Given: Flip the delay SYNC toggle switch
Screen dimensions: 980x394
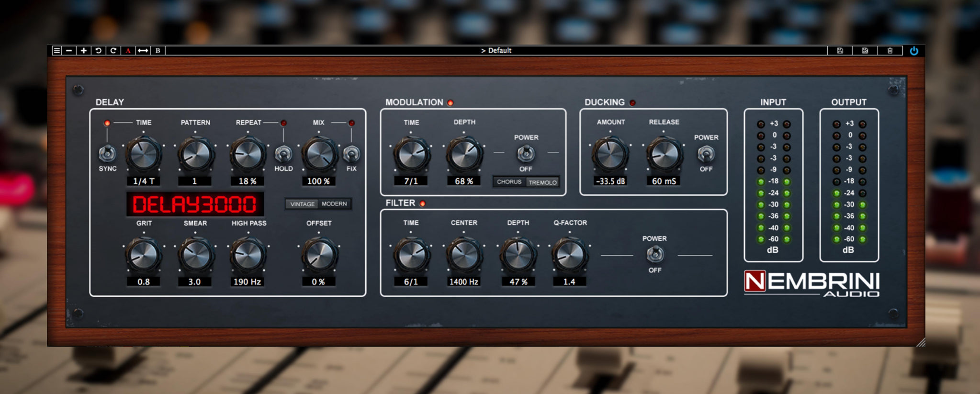Looking at the screenshot, I should coord(107,154).
